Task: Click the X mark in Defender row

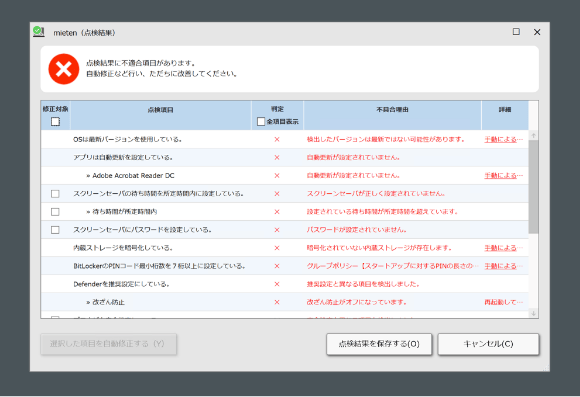Action: tap(277, 285)
